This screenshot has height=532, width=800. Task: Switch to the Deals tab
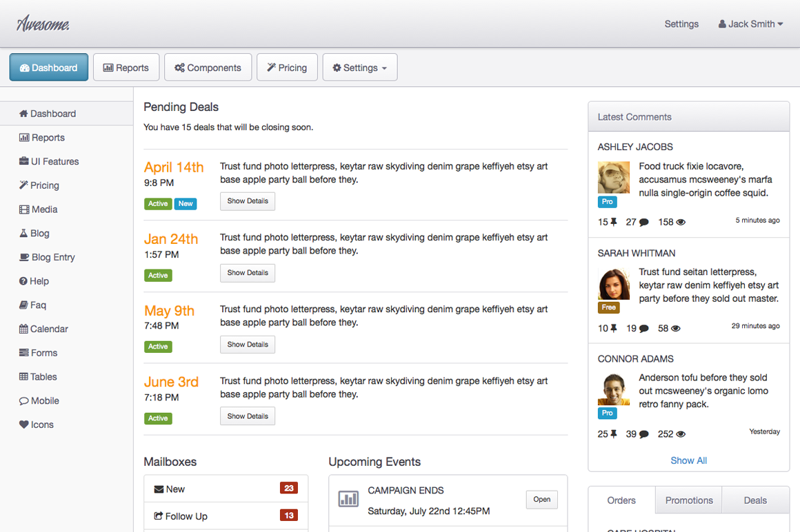tap(754, 500)
